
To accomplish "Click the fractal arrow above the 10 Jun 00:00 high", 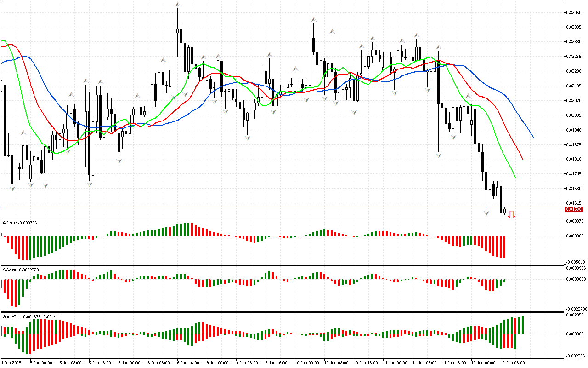I will (x=313, y=20).
